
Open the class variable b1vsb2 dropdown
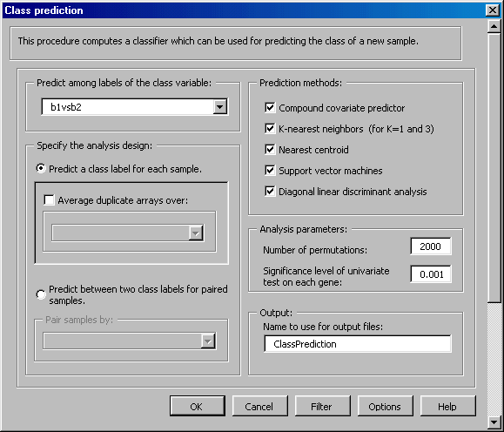point(220,107)
